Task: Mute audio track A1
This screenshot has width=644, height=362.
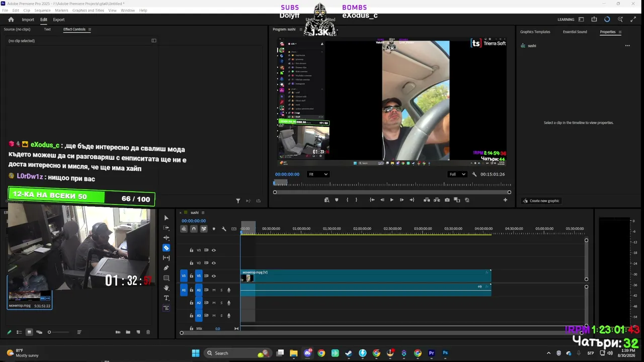Action: tap(214, 290)
